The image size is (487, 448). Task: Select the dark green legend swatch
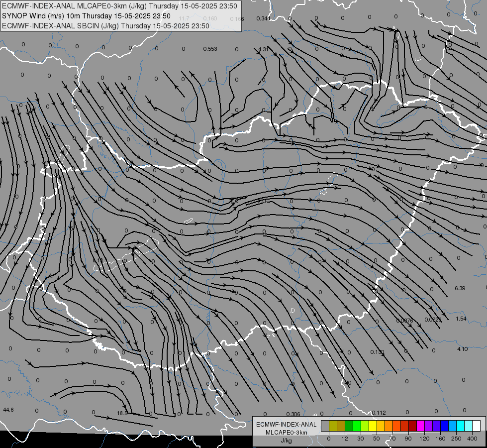click(349, 426)
